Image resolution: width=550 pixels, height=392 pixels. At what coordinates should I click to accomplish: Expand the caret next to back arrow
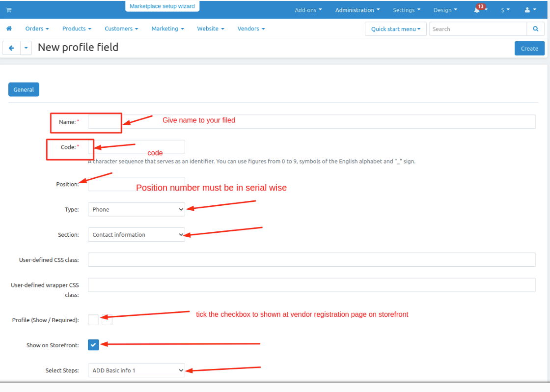click(x=26, y=48)
